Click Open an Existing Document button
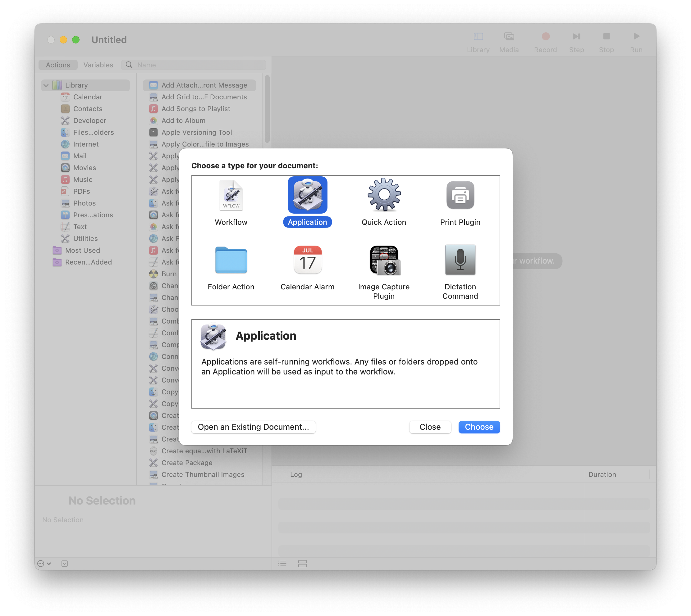 [253, 427]
